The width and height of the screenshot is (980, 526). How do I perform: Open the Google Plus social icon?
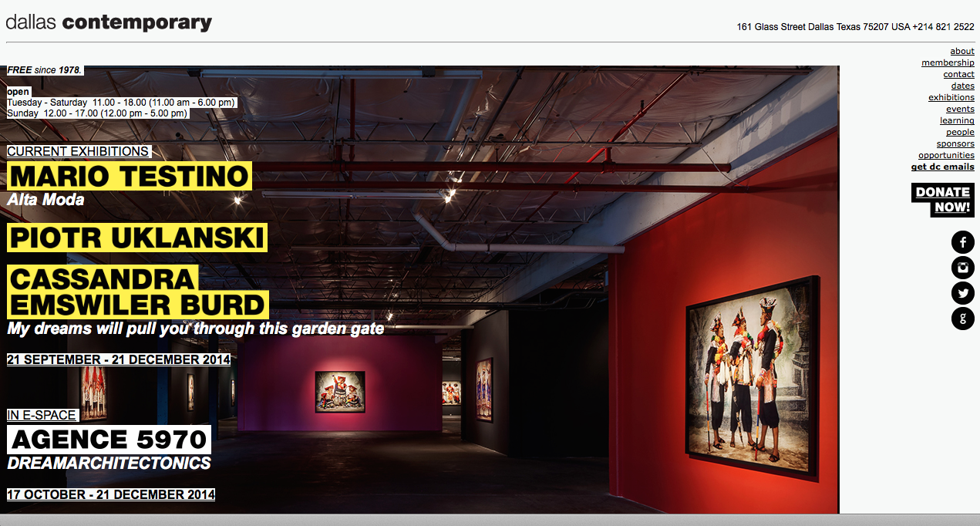click(x=962, y=319)
